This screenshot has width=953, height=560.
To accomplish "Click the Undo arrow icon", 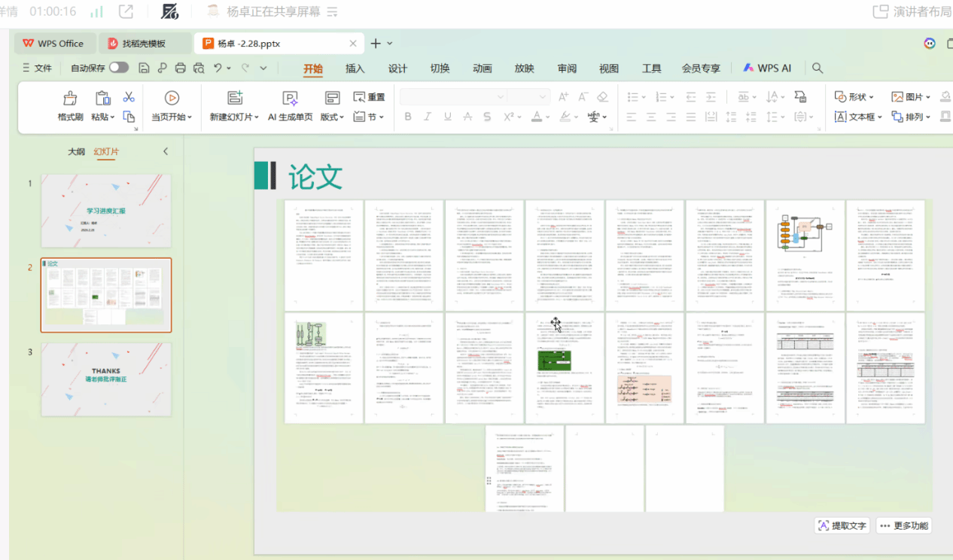I will (x=218, y=68).
